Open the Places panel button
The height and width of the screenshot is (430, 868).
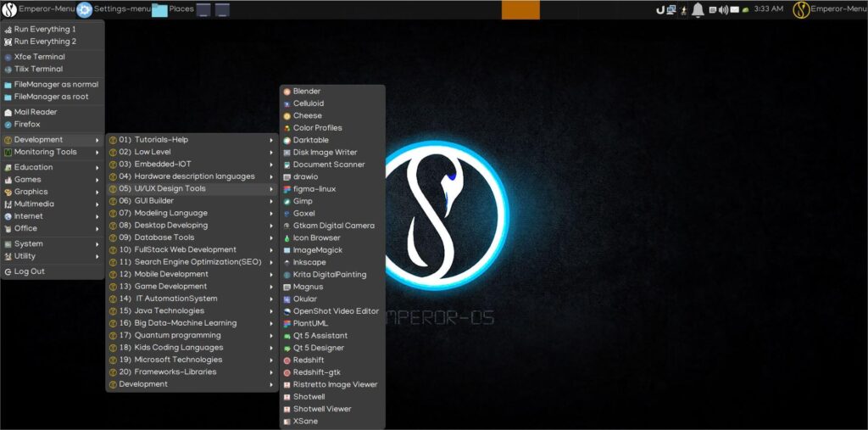pyautogui.click(x=173, y=9)
